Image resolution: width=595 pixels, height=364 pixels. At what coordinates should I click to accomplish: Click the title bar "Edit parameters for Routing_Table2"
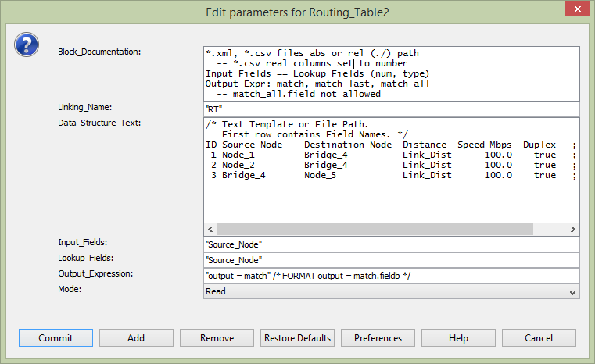click(297, 12)
